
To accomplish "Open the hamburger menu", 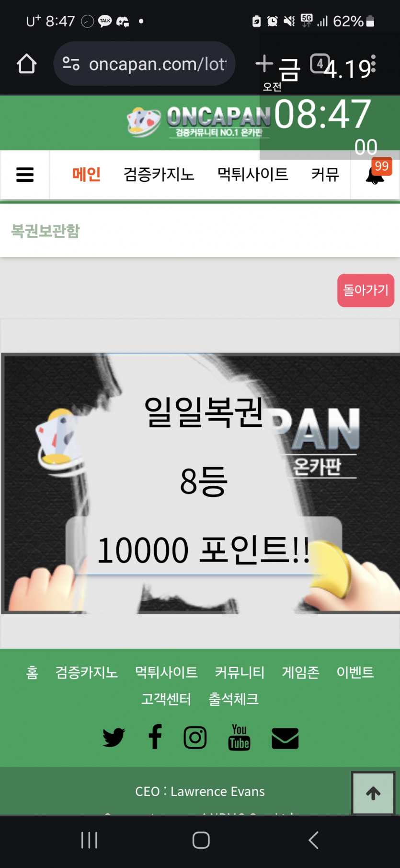I will [x=25, y=175].
